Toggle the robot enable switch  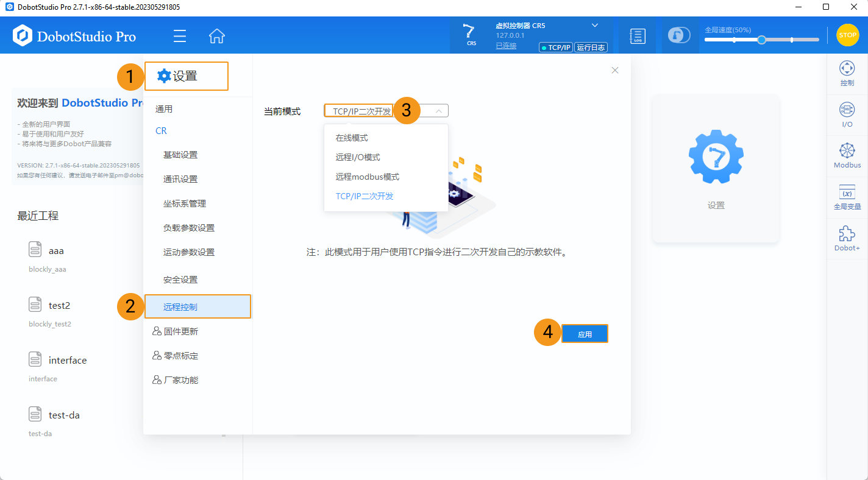pyautogui.click(x=679, y=35)
